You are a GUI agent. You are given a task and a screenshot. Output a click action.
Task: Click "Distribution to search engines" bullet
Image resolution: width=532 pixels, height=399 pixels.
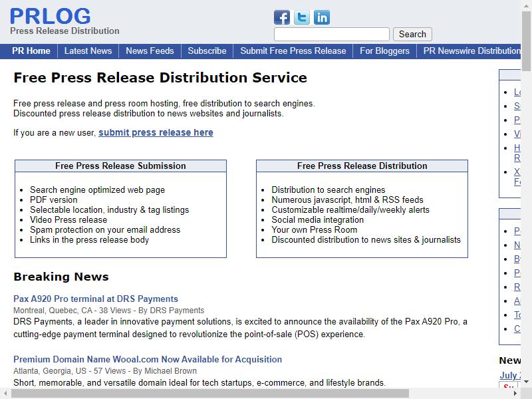[329, 190]
